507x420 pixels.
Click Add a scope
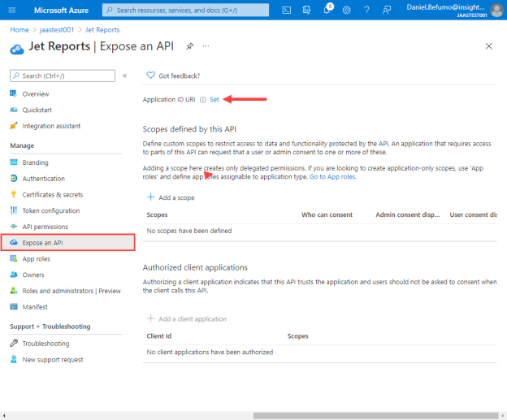pyautogui.click(x=171, y=197)
